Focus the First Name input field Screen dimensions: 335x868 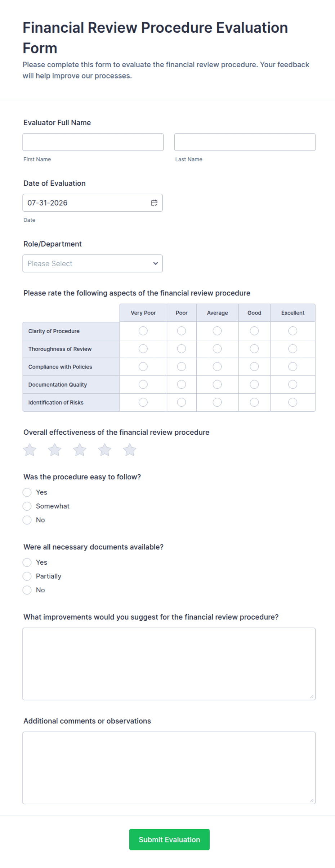click(93, 142)
